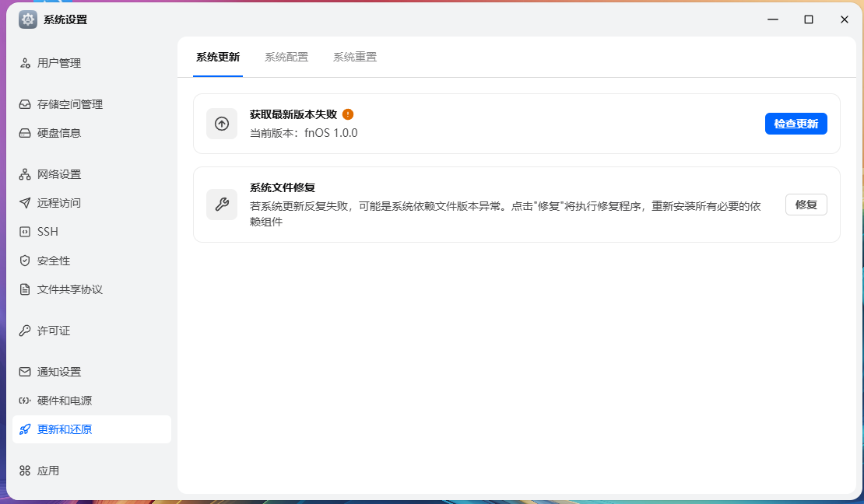Click the blue 检查更新 button
The height and width of the screenshot is (504, 864).
796,124
